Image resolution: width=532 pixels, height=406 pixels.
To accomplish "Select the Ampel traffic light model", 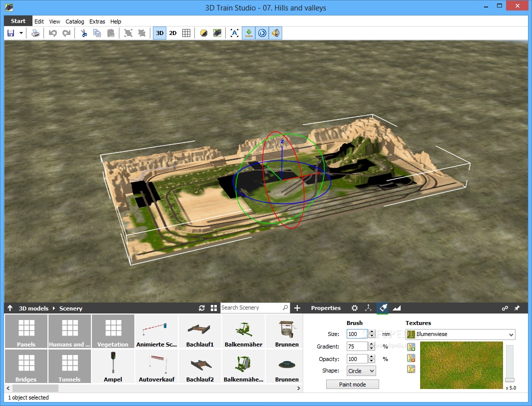I will (113, 366).
